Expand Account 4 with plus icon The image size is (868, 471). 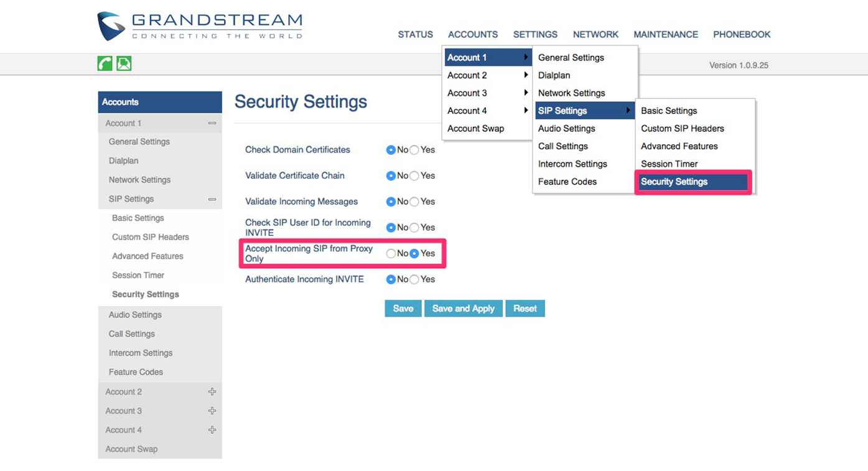point(212,430)
